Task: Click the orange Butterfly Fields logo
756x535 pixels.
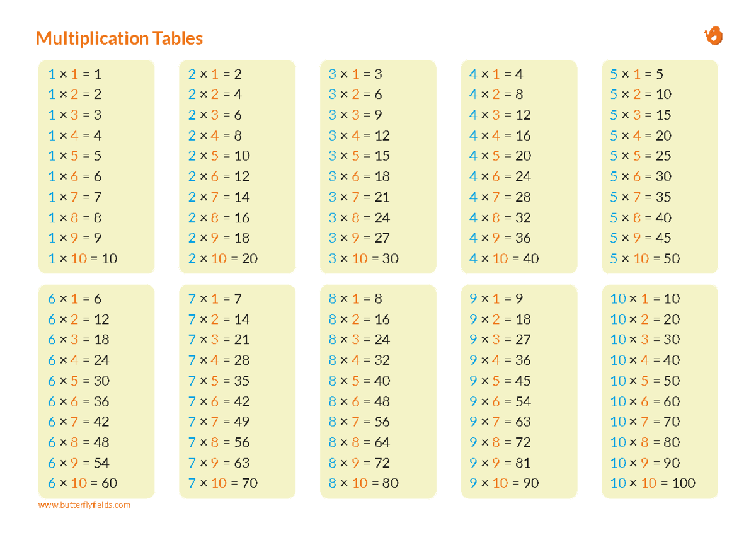Action: pos(713,36)
